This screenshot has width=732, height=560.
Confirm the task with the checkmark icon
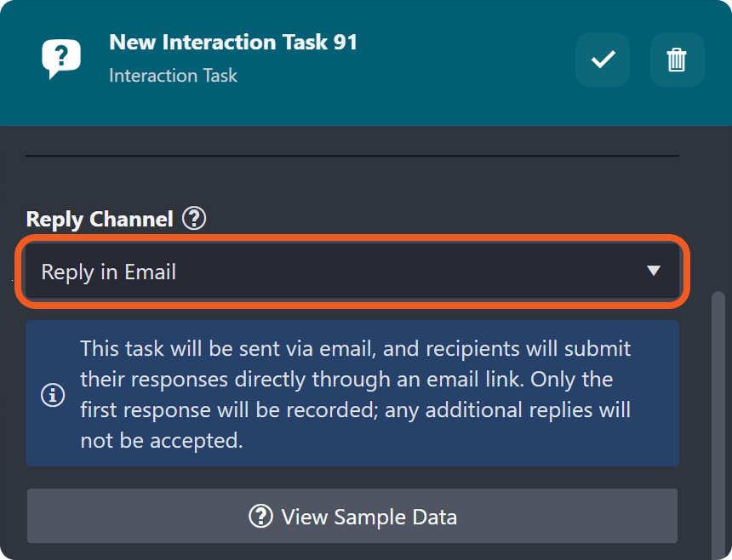coord(603,60)
